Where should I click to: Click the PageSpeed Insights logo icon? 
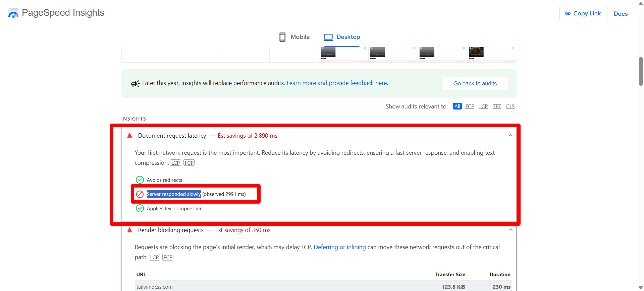click(x=13, y=13)
